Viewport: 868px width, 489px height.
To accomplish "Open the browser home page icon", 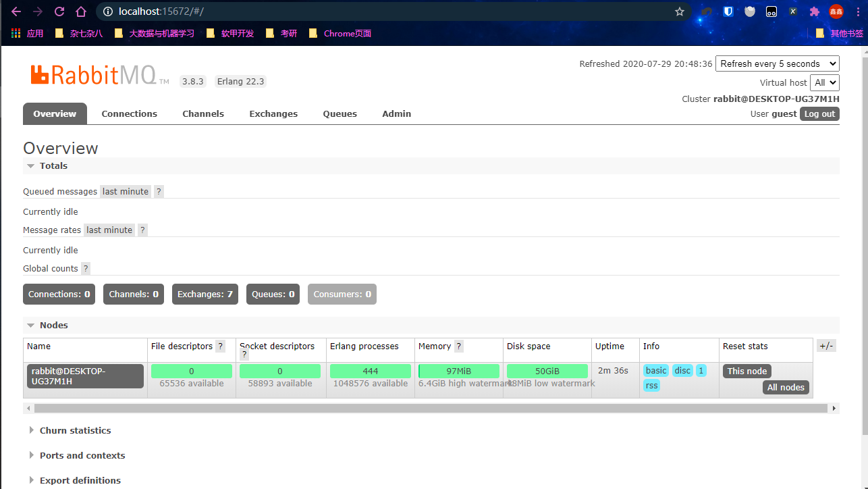I will [81, 11].
